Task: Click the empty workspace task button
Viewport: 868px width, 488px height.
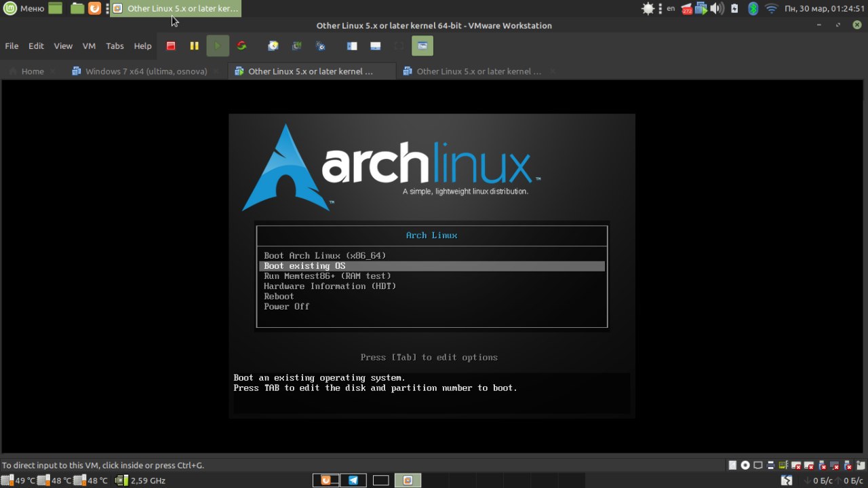Action: coord(380,481)
